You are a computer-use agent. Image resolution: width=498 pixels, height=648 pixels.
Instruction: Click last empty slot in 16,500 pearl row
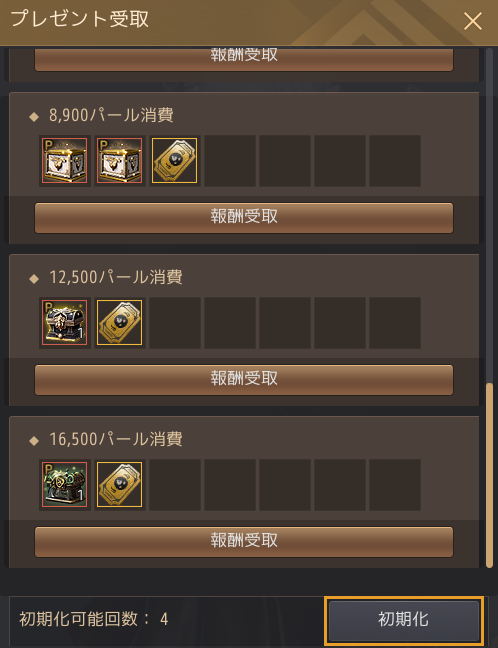click(395, 485)
